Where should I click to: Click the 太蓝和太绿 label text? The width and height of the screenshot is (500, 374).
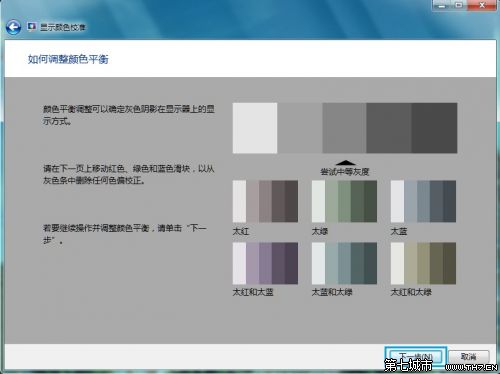tap(332, 292)
